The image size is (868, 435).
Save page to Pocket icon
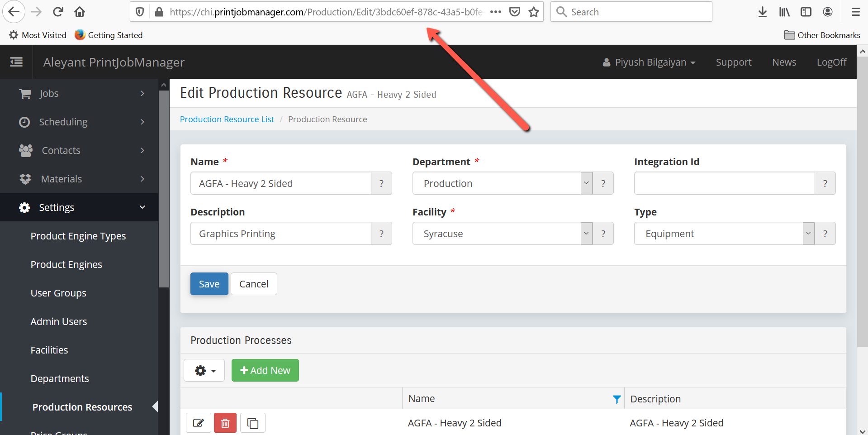(515, 12)
